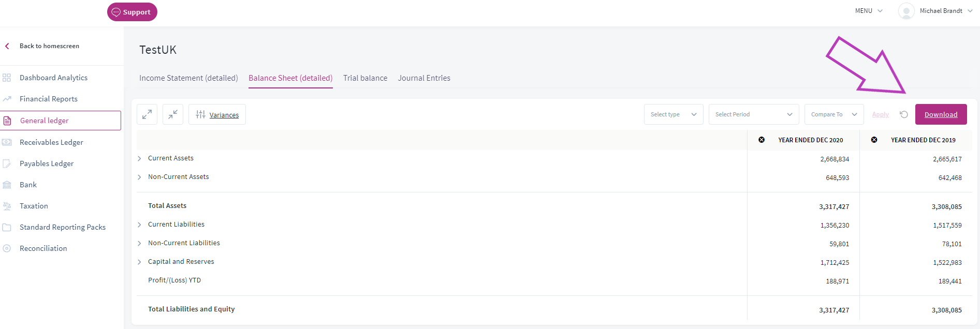Click the YEAR ENDED DEC 2019 header
The width and height of the screenshot is (980, 329).
coord(923,140)
